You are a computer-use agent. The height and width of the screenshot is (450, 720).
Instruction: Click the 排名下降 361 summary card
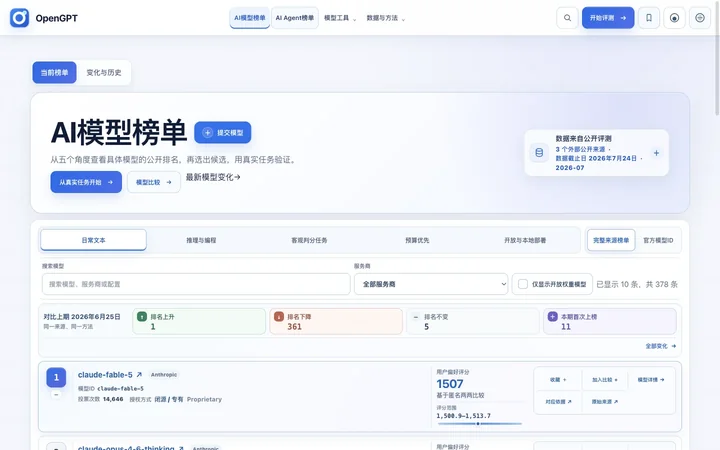click(x=336, y=321)
